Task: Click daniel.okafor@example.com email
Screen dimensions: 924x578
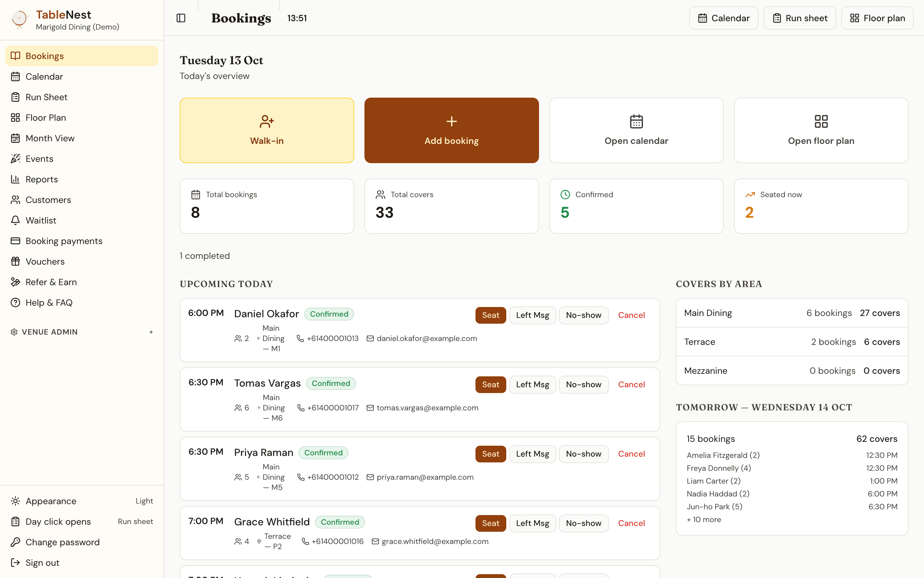Action: pos(426,338)
